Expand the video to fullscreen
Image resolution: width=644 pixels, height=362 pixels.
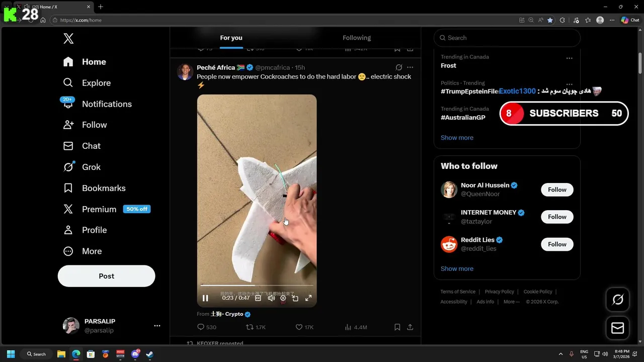click(308, 298)
